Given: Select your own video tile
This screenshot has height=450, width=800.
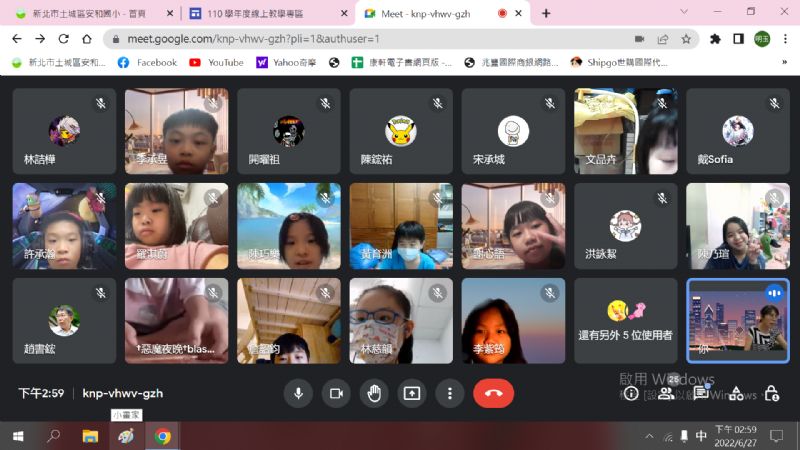Looking at the screenshot, I should click(x=738, y=321).
